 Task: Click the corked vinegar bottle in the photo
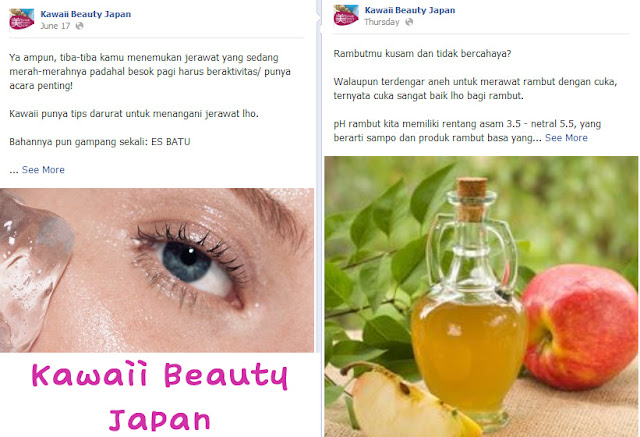pyautogui.click(x=469, y=302)
